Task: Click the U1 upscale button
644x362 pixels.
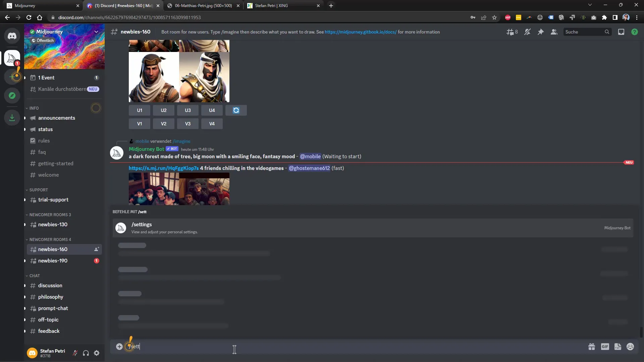Action: pos(139,110)
